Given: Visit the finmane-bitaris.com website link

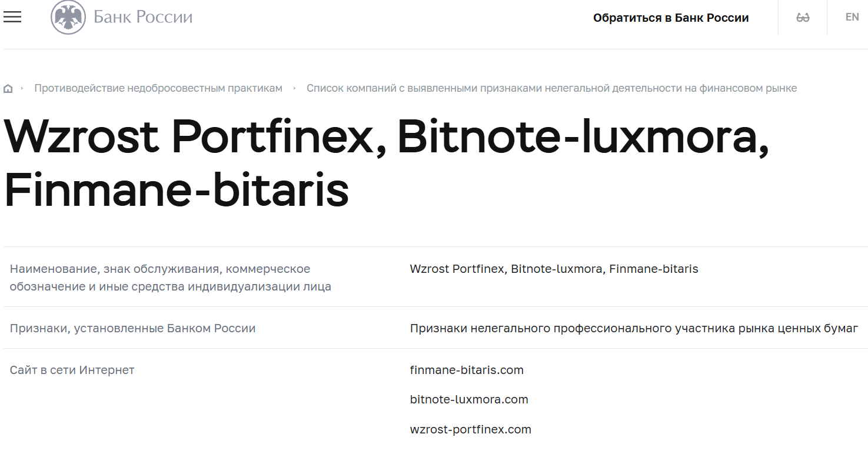Looking at the screenshot, I should (x=466, y=370).
